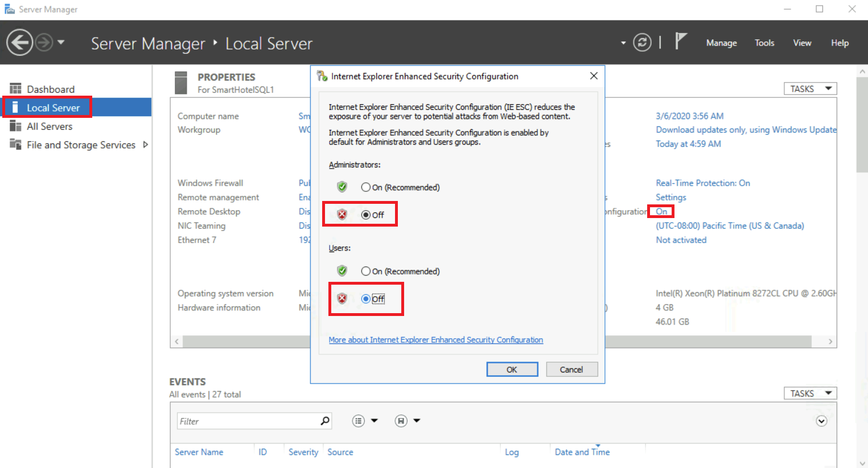Screen dimensions: 868x468
Task: Click the server tower icon beside PROPERTIES
Action: (181, 83)
